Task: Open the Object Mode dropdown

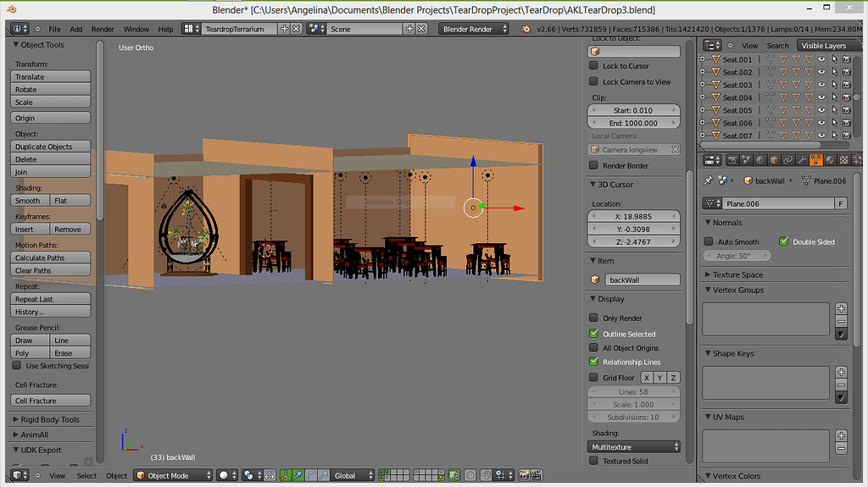Action: [x=173, y=475]
